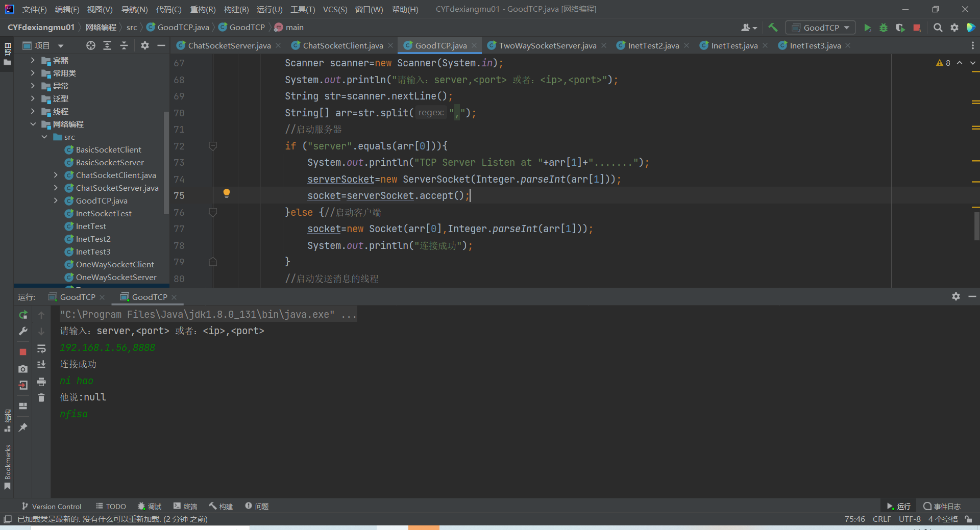Click the lightbulb quick-fix on line 75
The height and width of the screenshot is (530, 980).
(227, 193)
